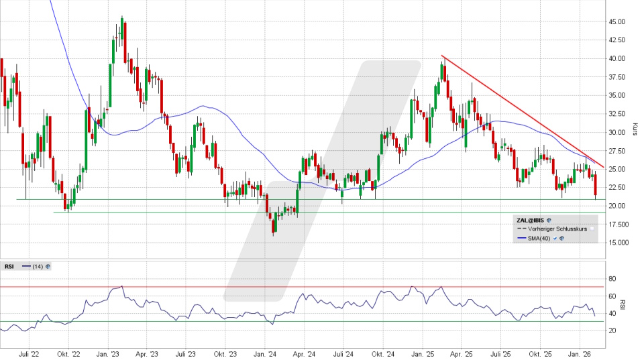
Task: Click the RSI panel legend title
Action: click(x=9, y=266)
